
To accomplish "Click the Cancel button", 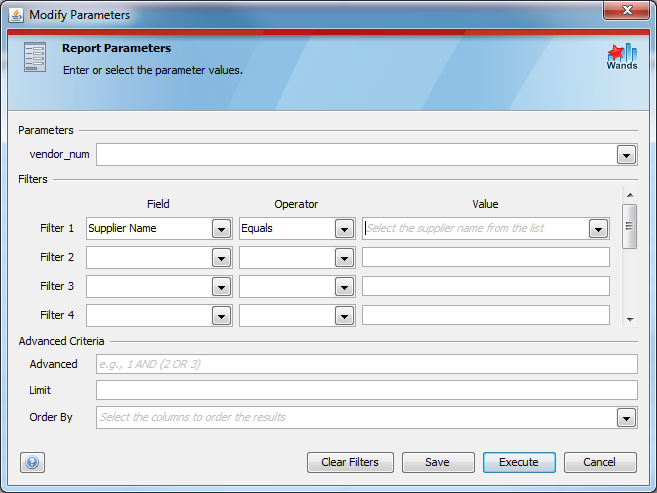I will (600, 462).
